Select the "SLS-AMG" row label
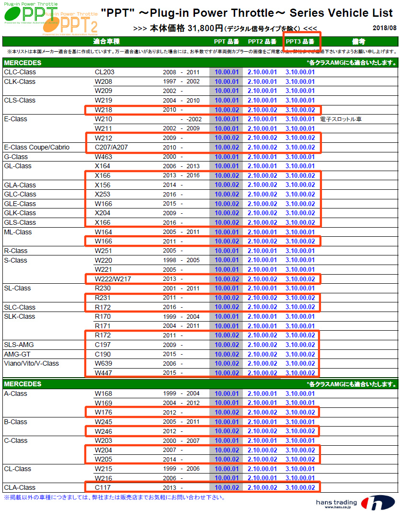This screenshot has width=400, height=532. tap(19, 345)
